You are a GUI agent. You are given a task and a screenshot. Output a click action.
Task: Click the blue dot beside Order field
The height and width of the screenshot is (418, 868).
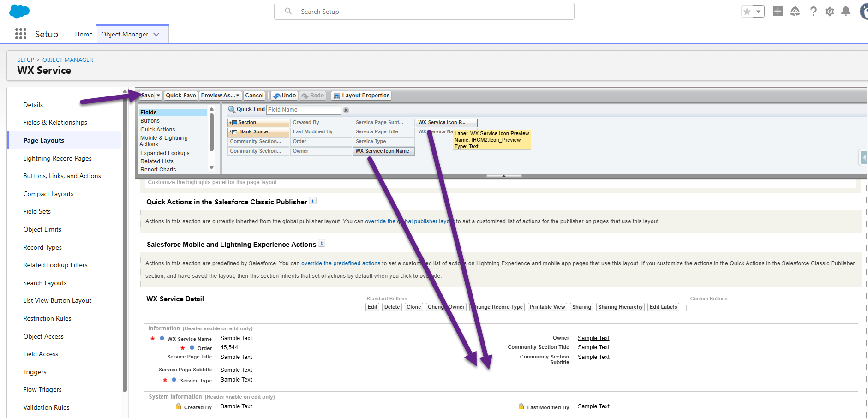(192, 347)
